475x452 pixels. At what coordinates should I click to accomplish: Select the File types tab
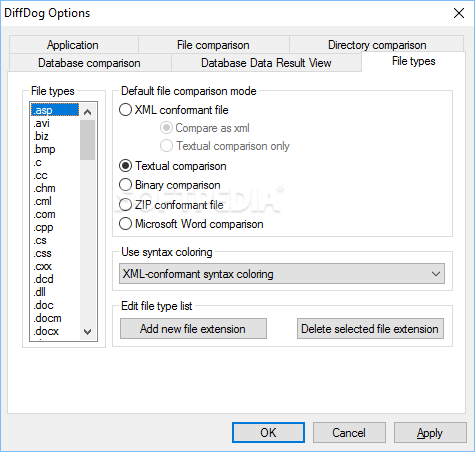coord(413,61)
